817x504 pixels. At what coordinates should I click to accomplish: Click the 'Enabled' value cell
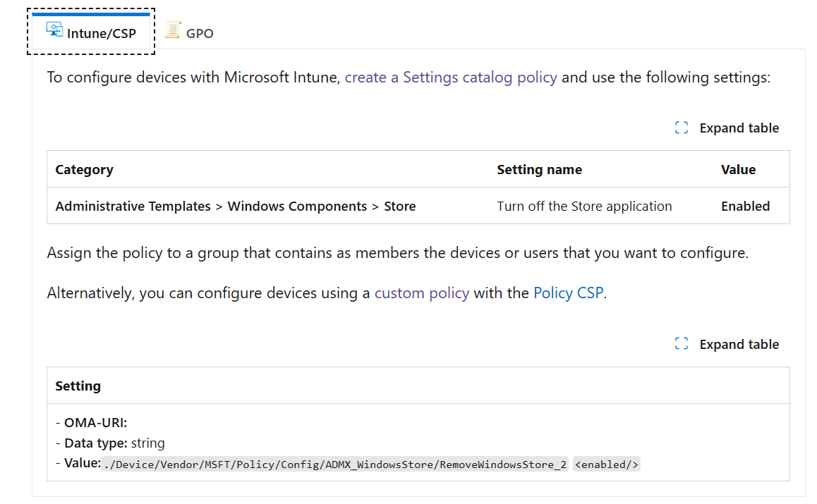coord(746,206)
